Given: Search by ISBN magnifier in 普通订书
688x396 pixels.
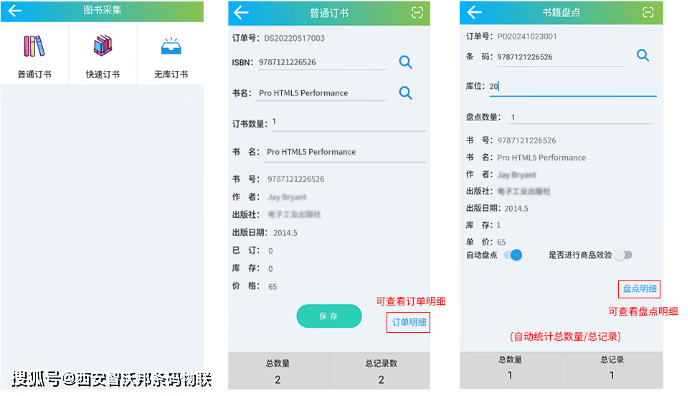Looking at the screenshot, I should click(x=405, y=62).
